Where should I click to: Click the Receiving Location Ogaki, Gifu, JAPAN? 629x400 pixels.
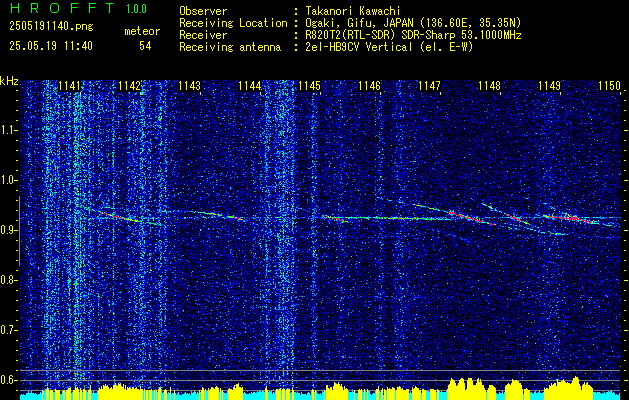point(413,23)
